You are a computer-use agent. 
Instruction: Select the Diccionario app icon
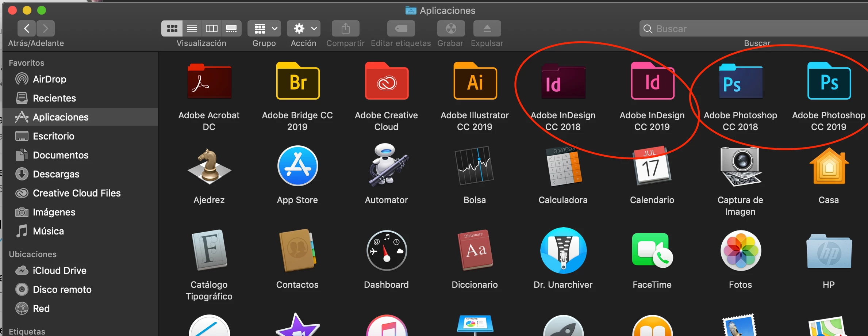click(x=475, y=250)
